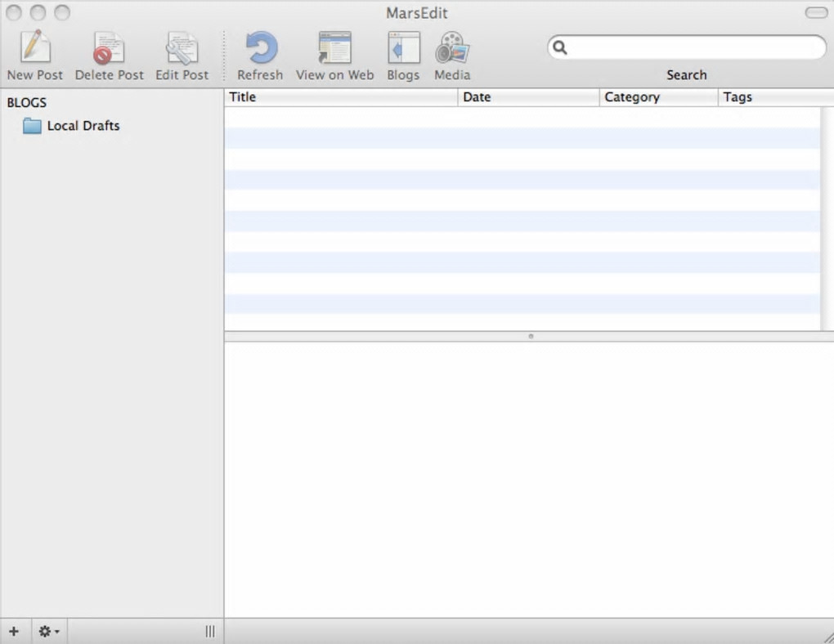The width and height of the screenshot is (834, 644).
Task: Sort posts by Tags column
Action: tap(776, 97)
